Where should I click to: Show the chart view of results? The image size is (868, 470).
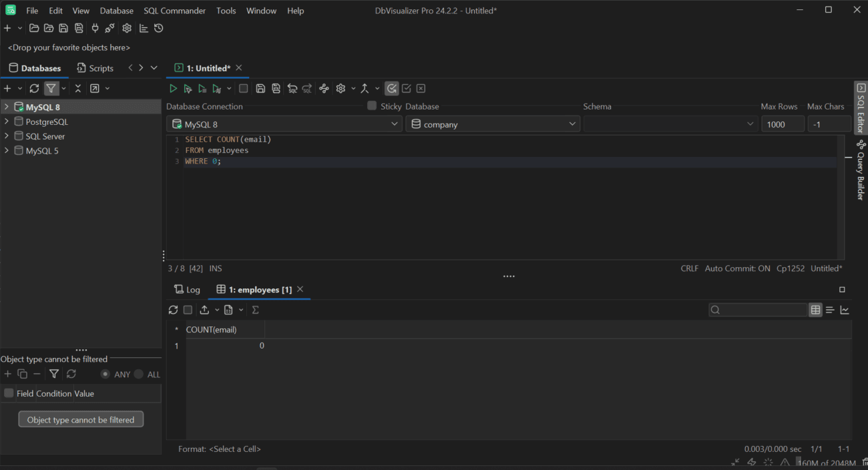(x=845, y=309)
